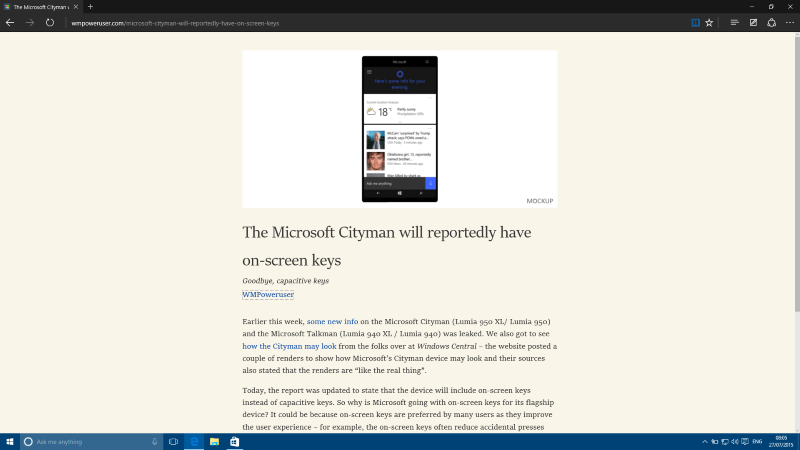
Task: Make a Web Note icon
Action: pos(753,22)
